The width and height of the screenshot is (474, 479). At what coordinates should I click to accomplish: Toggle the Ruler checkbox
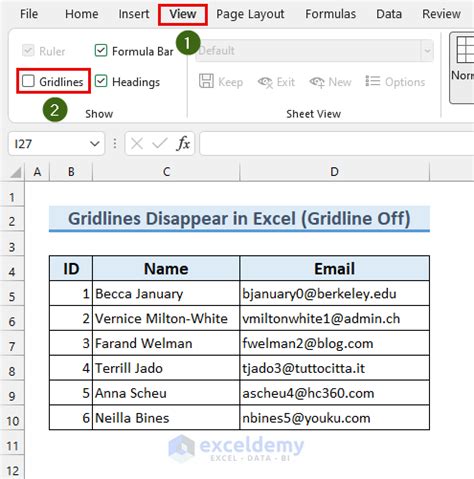28,51
